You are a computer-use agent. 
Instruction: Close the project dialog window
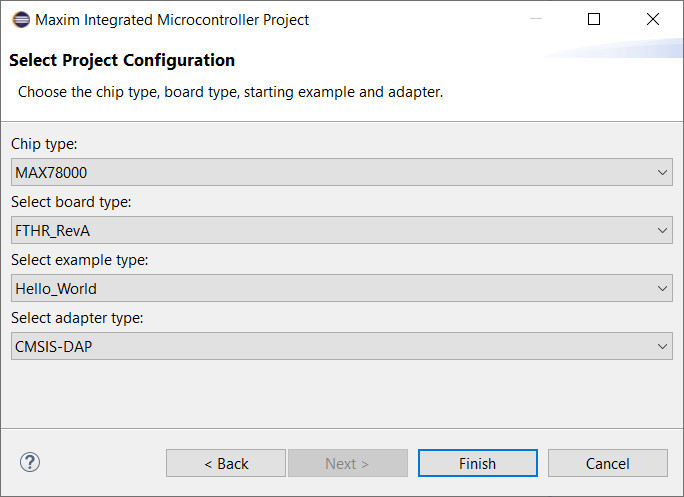point(653,19)
